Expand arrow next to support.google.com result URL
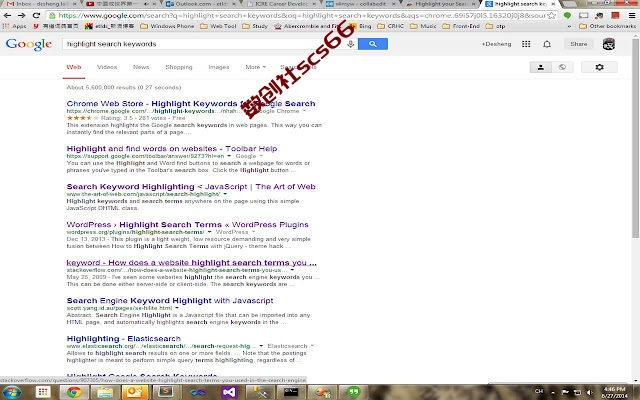 point(229,156)
